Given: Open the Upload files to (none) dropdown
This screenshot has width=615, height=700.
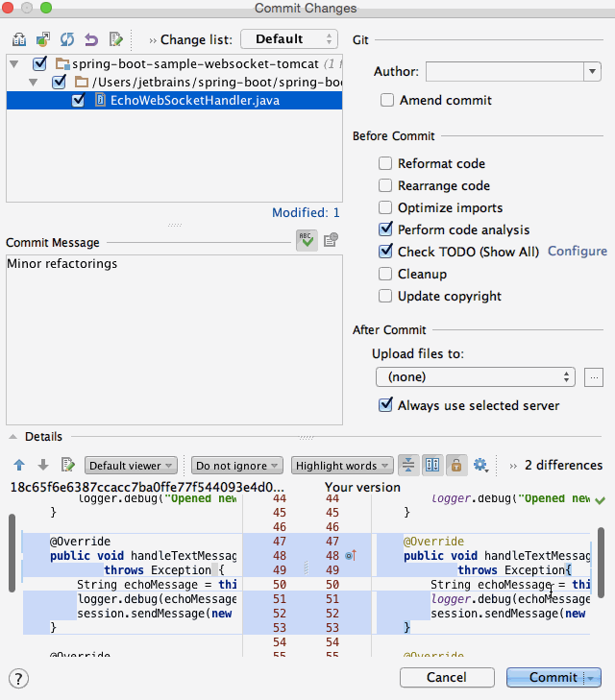Looking at the screenshot, I should [x=476, y=377].
